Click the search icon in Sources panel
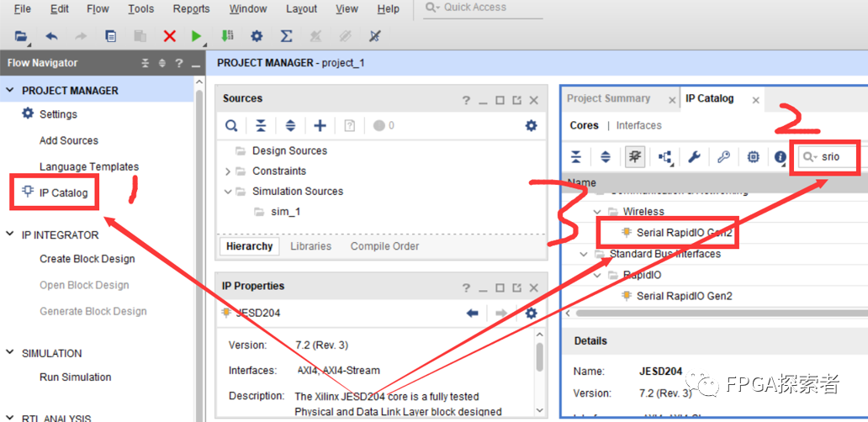Image resolution: width=868 pixels, height=422 pixels. (230, 125)
